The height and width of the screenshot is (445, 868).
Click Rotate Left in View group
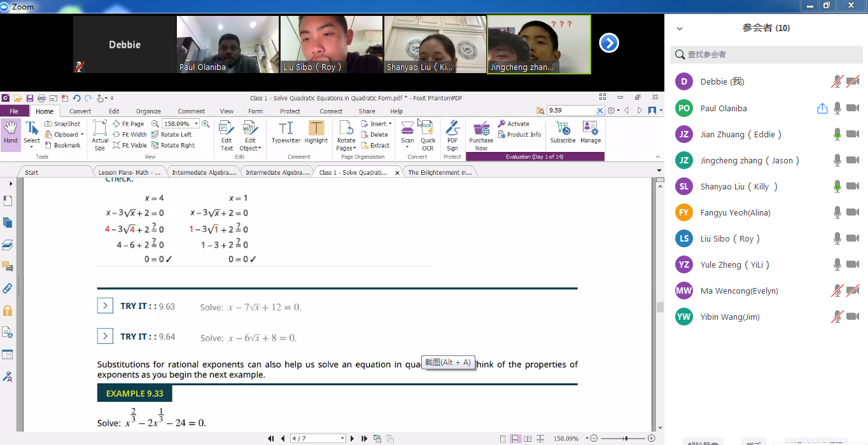point(172,135)
